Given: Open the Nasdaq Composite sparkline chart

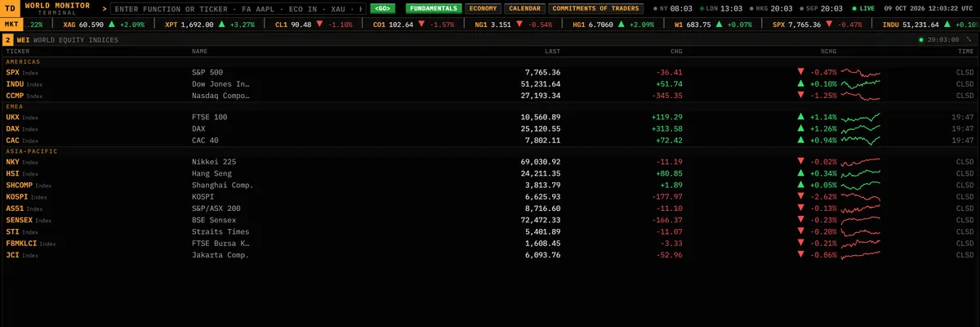Looking at the screenshot, I should 861,95.
